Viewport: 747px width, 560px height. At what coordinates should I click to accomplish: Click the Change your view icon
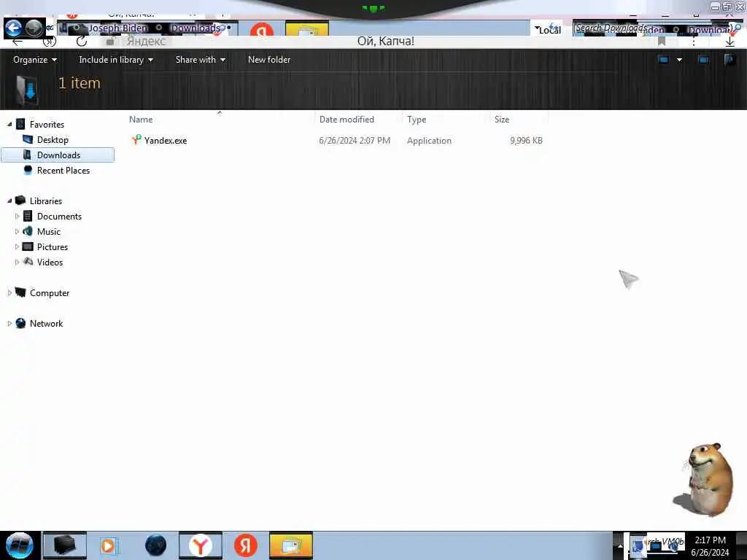[x=664, y=60]
